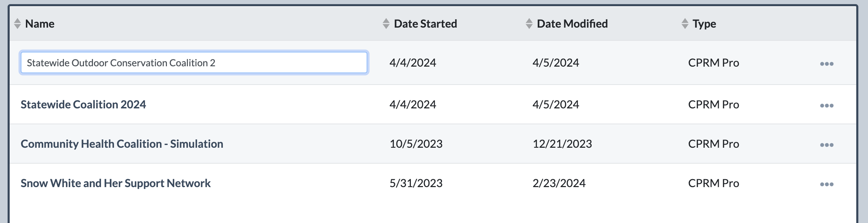
Task: Select the 10/5/2023 start date cell
Action: point(416,144)
